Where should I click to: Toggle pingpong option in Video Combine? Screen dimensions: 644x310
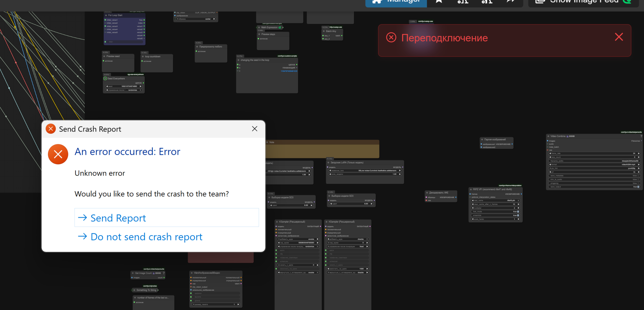tap(638, 183)
